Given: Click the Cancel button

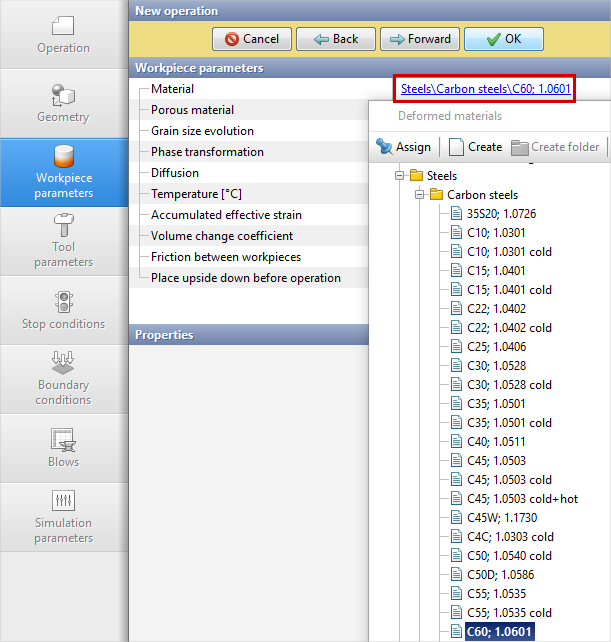Looking at the screenshot, I should [x=252, y=39].
